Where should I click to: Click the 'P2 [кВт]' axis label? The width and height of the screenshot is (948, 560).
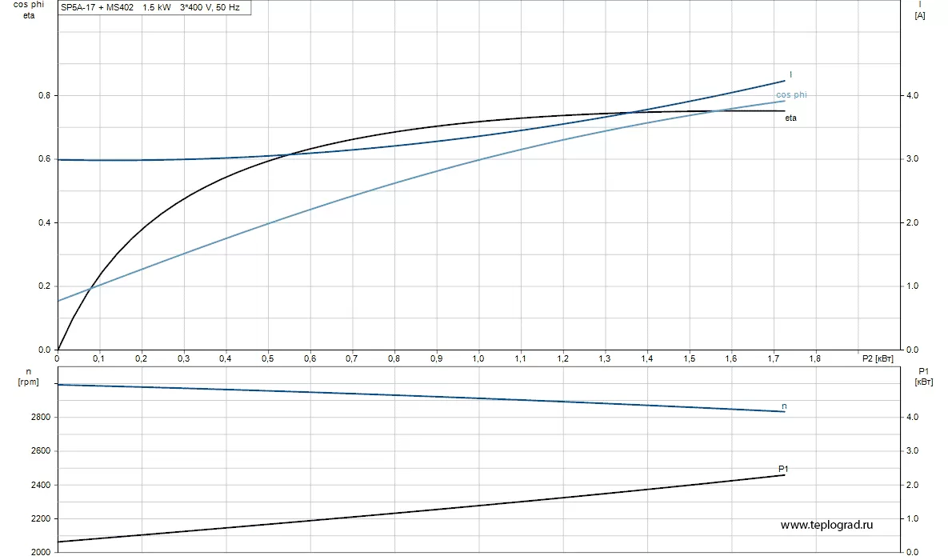click(878, 358)
